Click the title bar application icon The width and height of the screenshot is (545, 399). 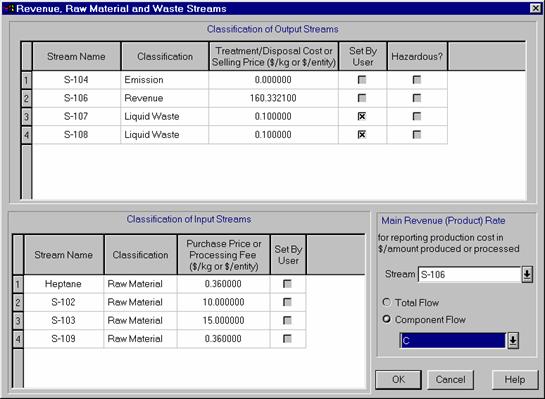(x=10, y=8)
